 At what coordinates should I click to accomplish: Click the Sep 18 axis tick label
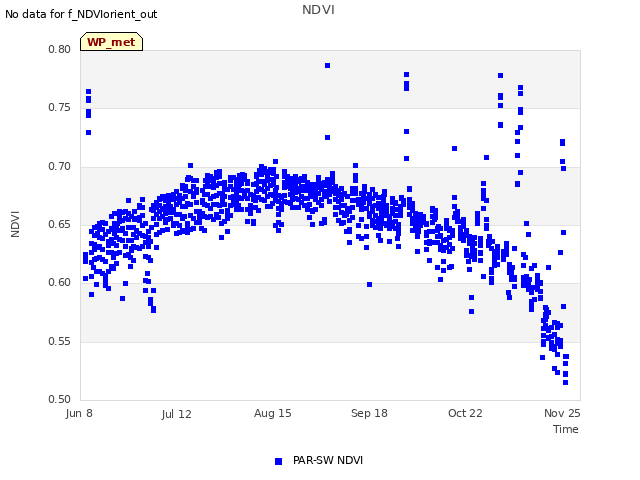coord(369,413)
